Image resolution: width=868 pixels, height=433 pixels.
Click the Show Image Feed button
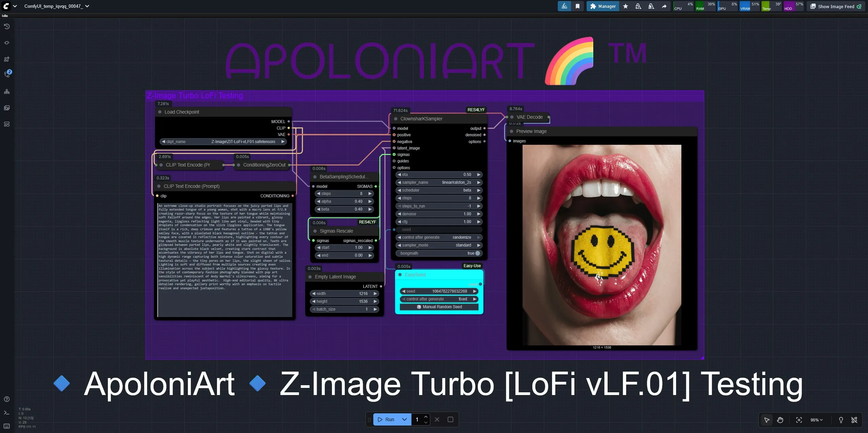pos(835,6)
